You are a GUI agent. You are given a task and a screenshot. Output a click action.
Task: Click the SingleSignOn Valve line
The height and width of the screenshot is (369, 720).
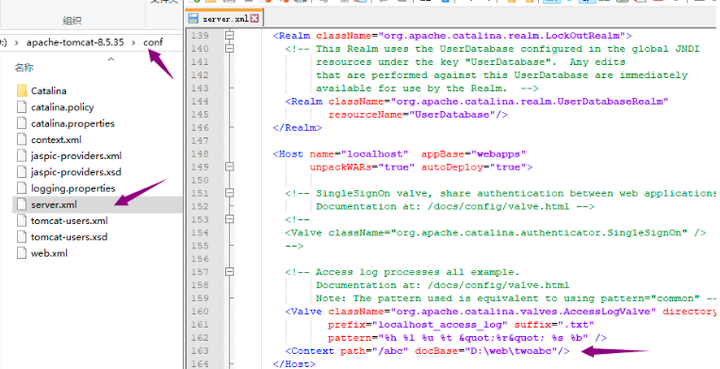495,233
